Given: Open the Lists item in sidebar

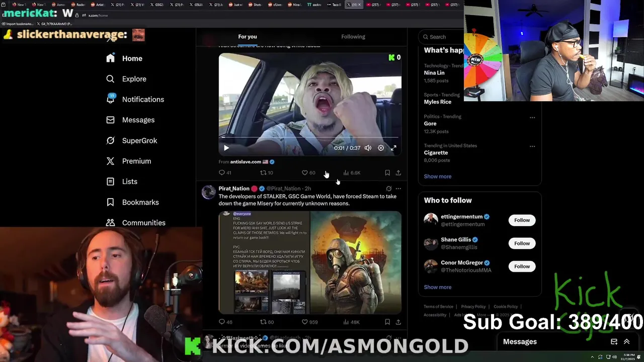Looking at the screenshot, I should tap(122, 182).
